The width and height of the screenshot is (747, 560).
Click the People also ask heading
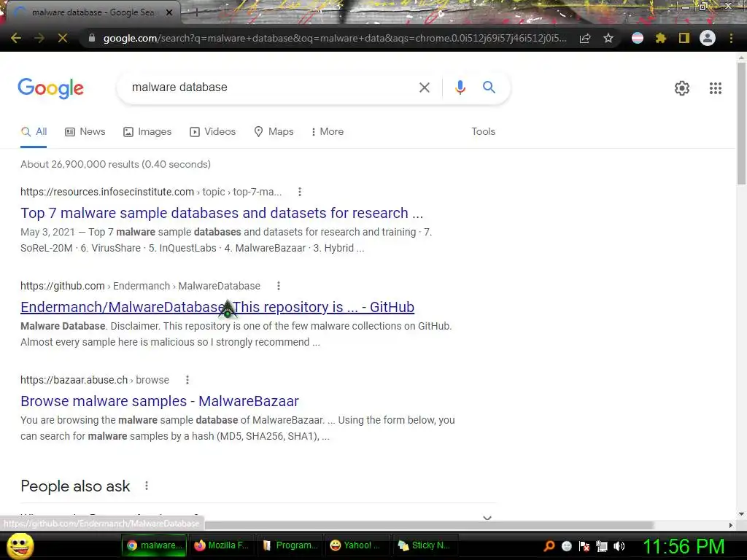click(75, 486)
